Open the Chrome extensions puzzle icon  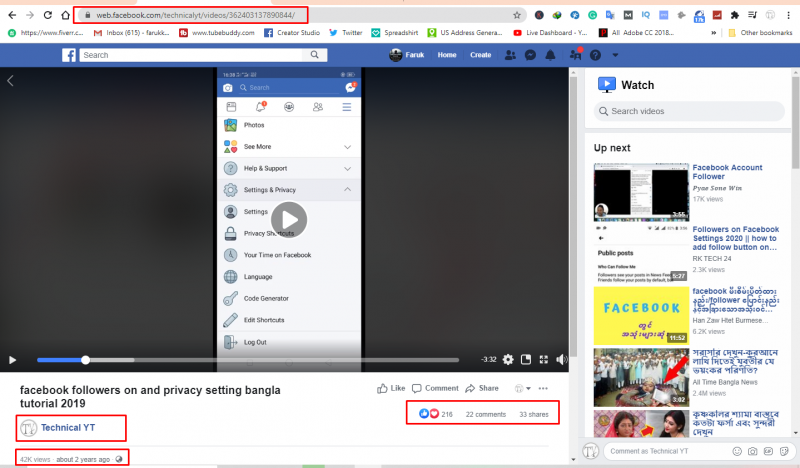[734, 15]
